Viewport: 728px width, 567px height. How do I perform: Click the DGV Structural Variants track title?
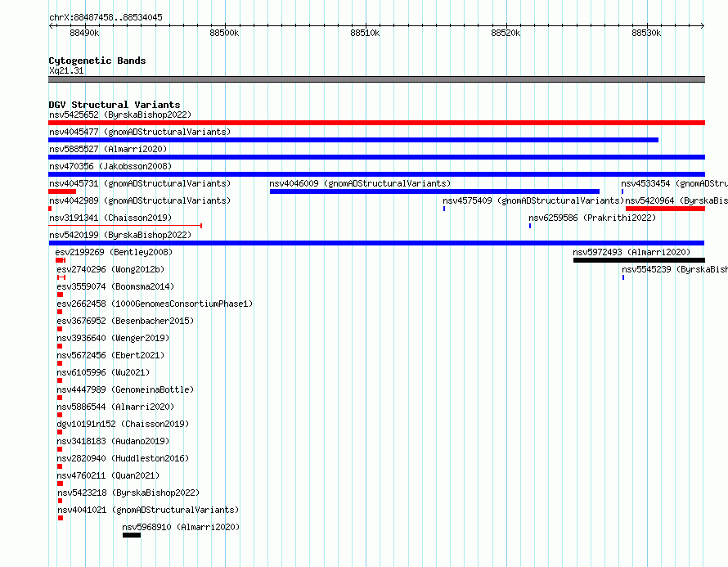tap(115, 105)
